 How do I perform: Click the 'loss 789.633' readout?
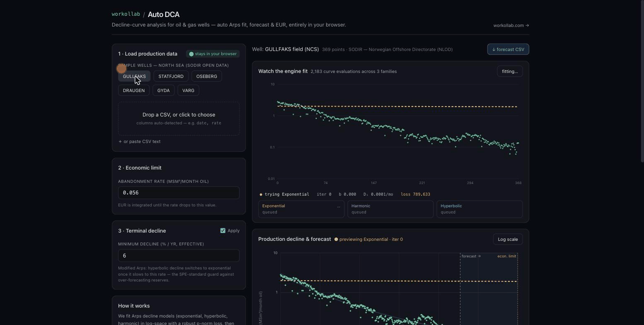pyautogui.click(x=415, y=194)
